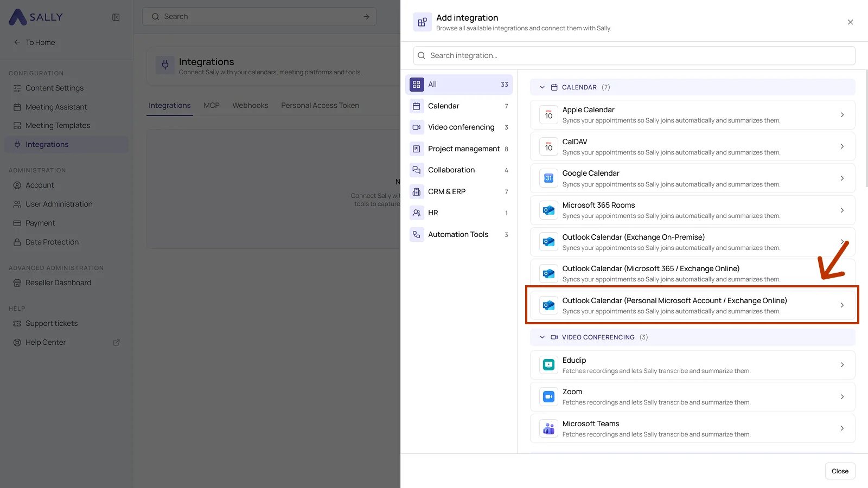
Task: Open Microsoft Teams via right chevron
Action: click(x=842, y=428)
